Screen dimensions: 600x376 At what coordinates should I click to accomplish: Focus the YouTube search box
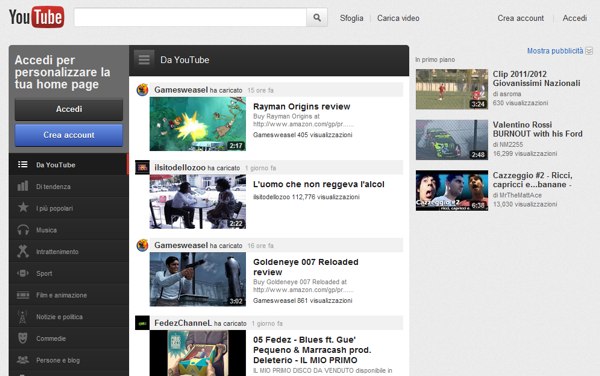coord(190,18)
